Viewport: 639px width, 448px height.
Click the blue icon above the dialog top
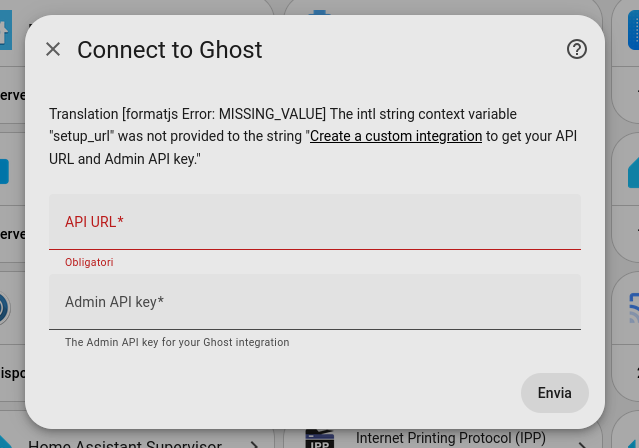point(320,12)
